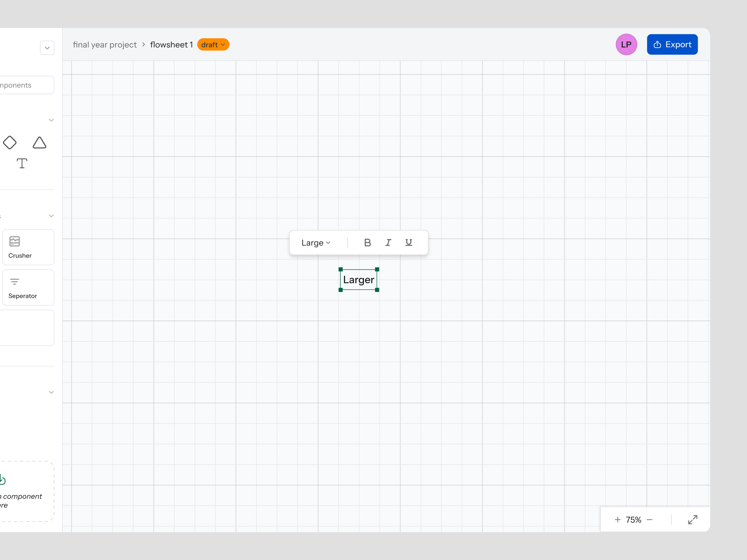Collapse the shapes section chevron
This screenshot has height=560, width=747.
51,120
